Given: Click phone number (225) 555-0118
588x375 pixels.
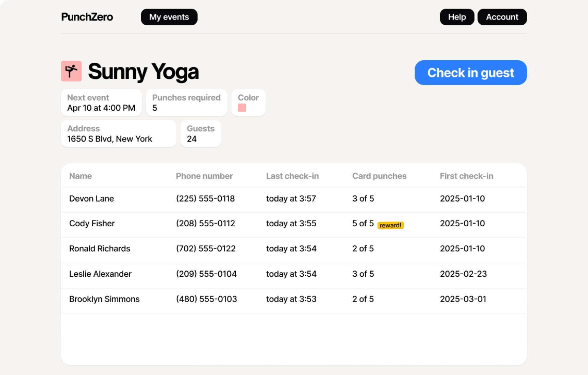Looking at the screenshot, I should (x=205, y=199).
